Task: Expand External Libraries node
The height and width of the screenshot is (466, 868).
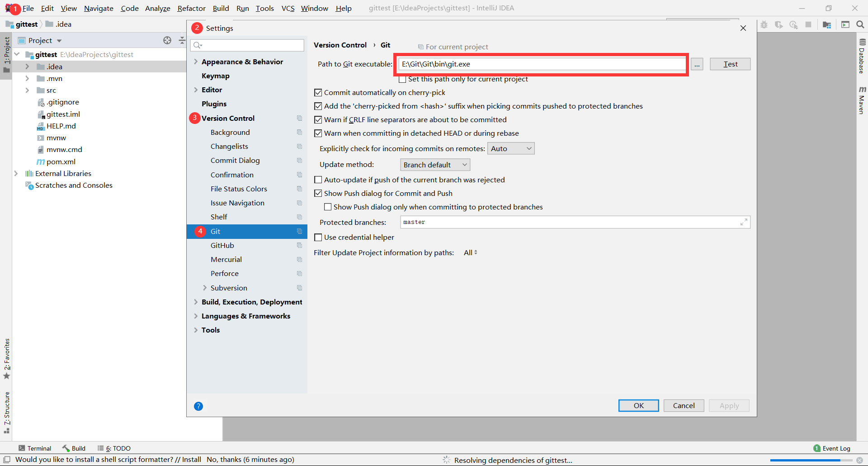Action: pos(16,173)
